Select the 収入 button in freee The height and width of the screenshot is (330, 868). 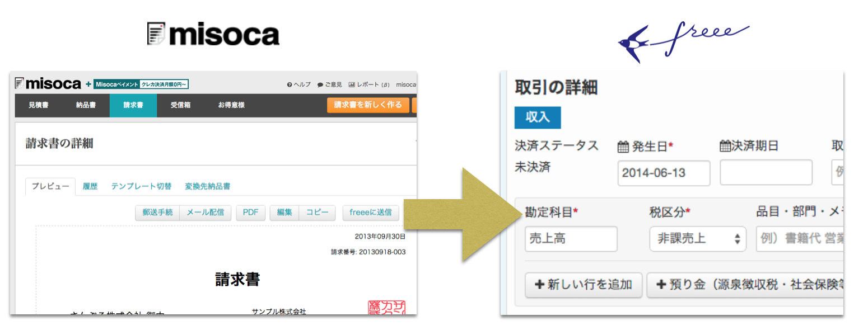[x=538, y=117]
